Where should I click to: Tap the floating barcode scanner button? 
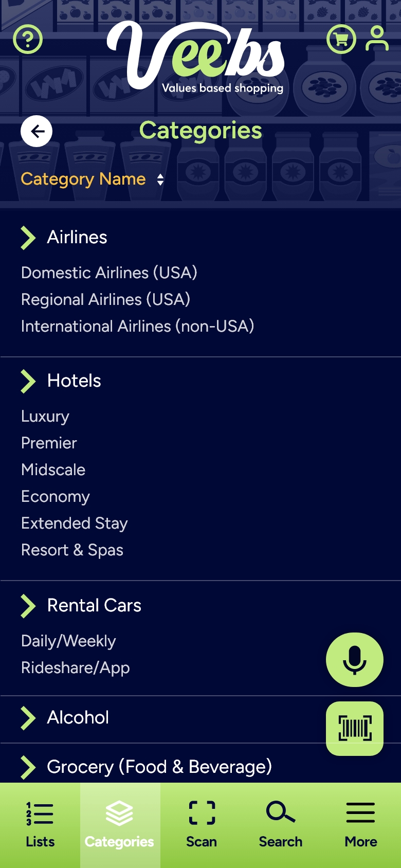pos(355,729)
